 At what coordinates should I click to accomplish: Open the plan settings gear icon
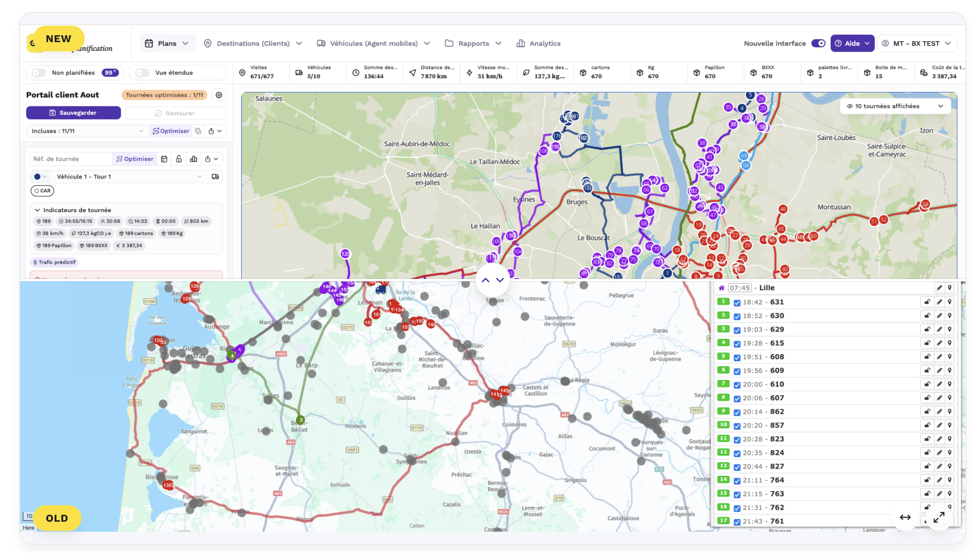coord(219,95)
